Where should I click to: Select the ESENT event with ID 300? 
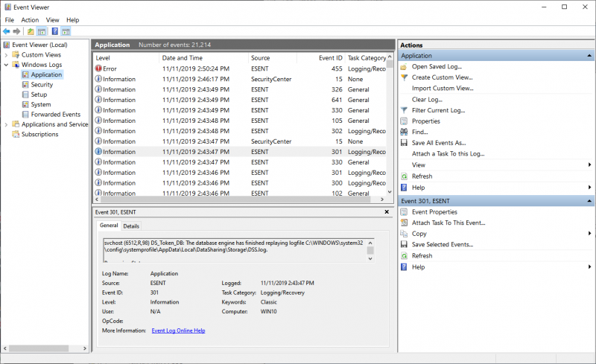coord(240,183)
